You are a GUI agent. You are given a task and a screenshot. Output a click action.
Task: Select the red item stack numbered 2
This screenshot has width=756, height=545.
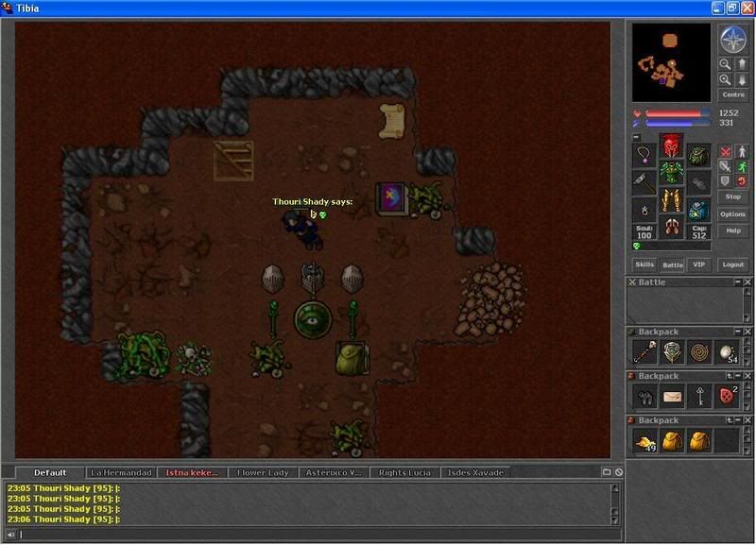click(727, 397)
